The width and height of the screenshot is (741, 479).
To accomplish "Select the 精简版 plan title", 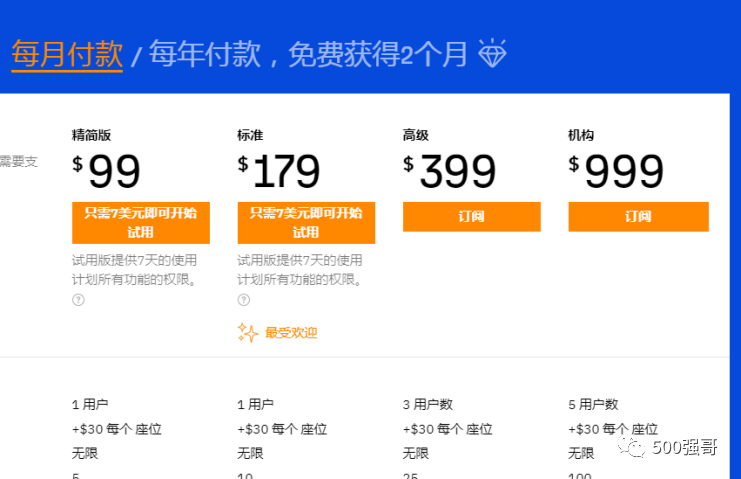I will point(93,135).
